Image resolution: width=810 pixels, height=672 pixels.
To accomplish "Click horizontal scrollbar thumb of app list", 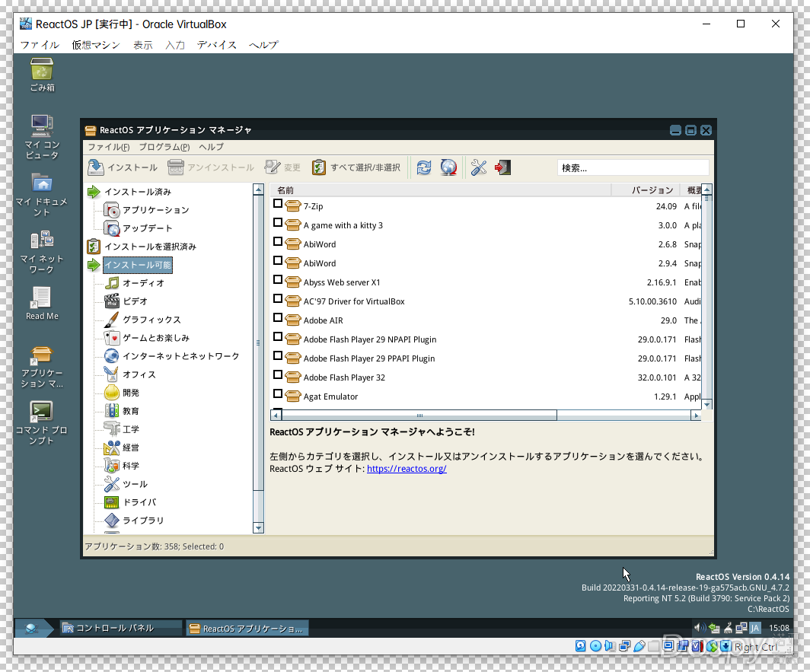I will [419, 416].
